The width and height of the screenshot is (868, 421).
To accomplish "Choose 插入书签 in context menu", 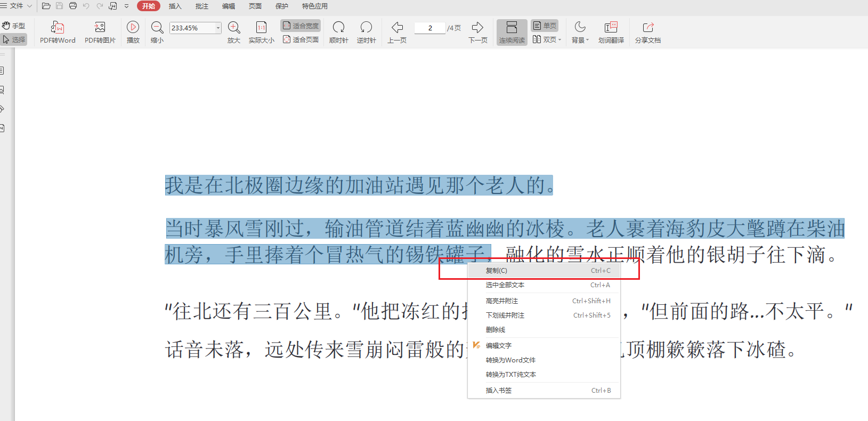I will (x=544, y=391).
